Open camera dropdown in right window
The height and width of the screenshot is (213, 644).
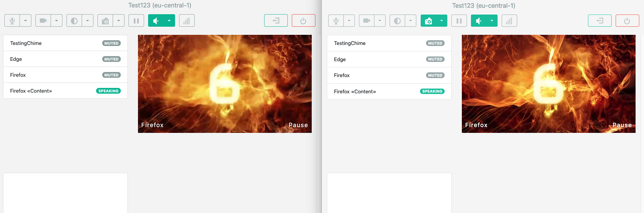(x=380, y=21)
